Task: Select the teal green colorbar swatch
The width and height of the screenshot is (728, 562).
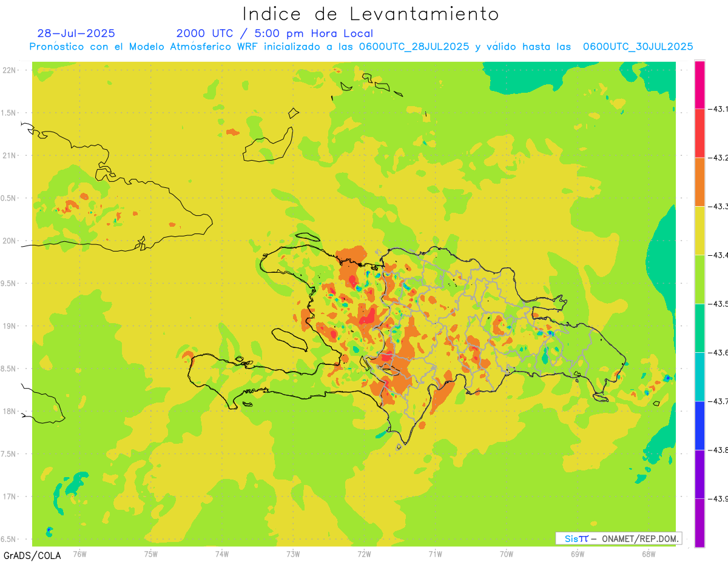Action: [x=699, y=328]
